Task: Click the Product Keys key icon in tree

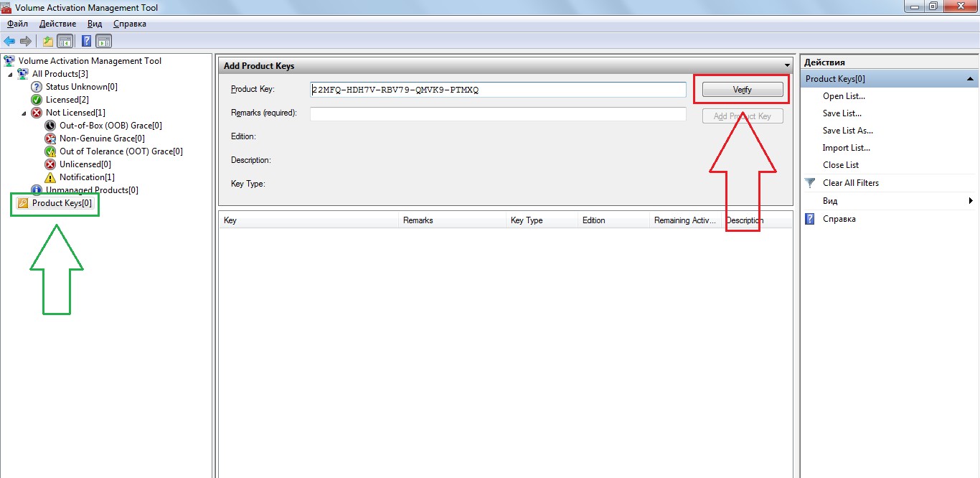Action: coord(23,203)
